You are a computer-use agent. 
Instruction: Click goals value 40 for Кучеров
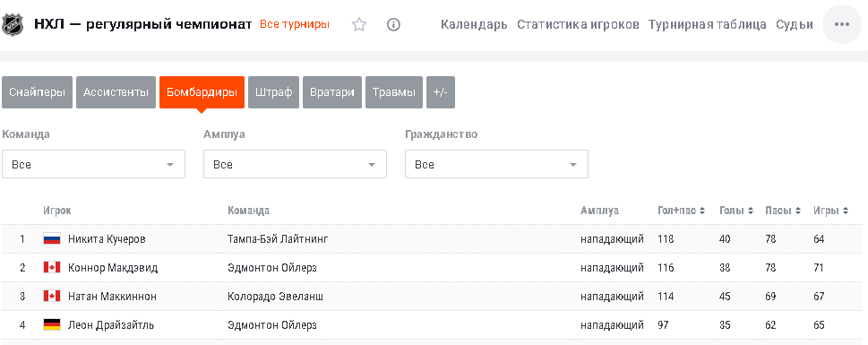pos(725,239)
